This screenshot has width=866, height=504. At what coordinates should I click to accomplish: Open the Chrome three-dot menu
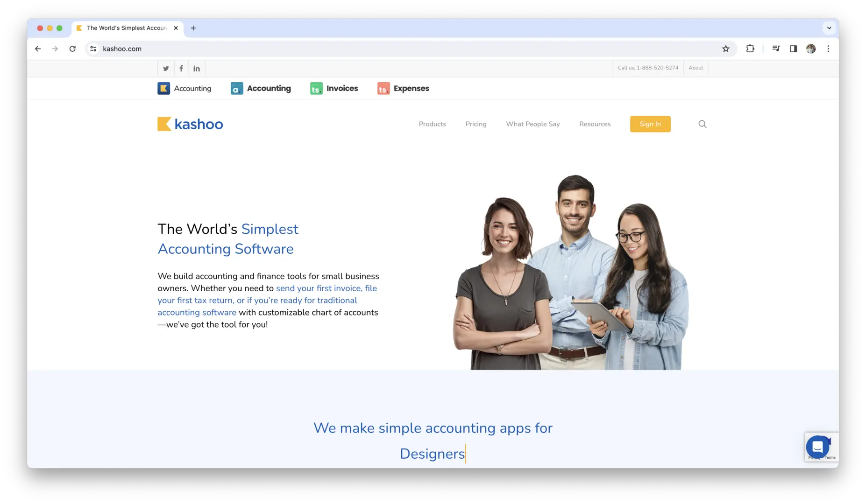pos(828,49)
